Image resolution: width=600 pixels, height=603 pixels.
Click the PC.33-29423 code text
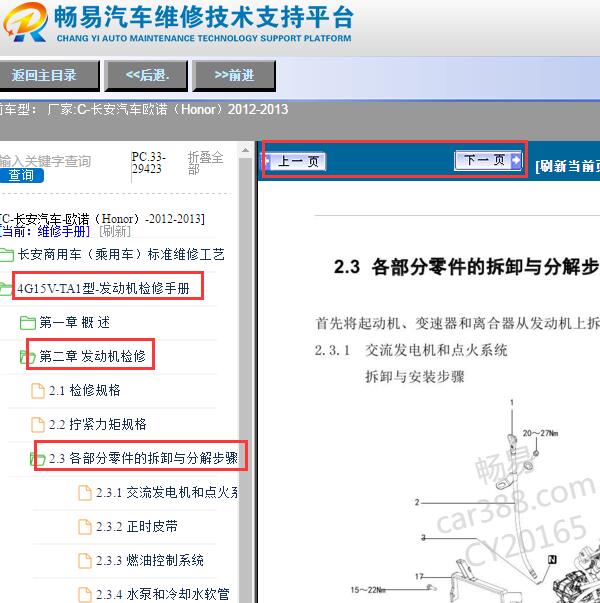tap(148, 162)
